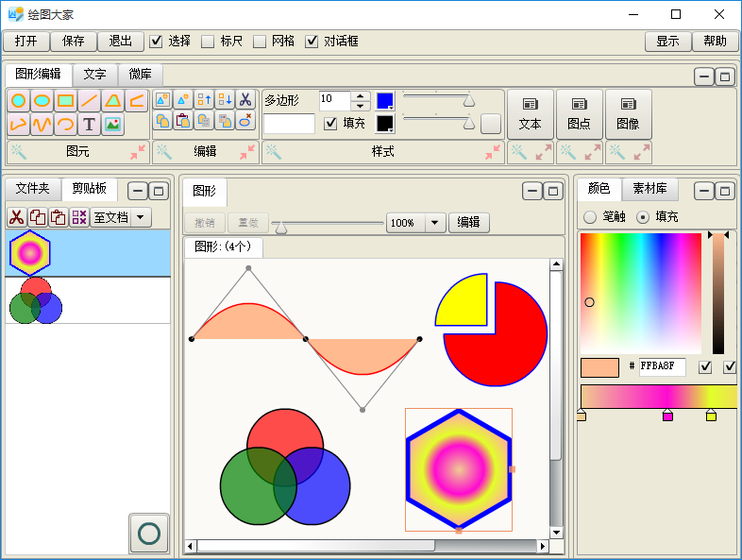This screenshot has width=742, height=560.
Task: Switch to the 文字 tab
Action: pyautogui.click(x=94, y=75)
